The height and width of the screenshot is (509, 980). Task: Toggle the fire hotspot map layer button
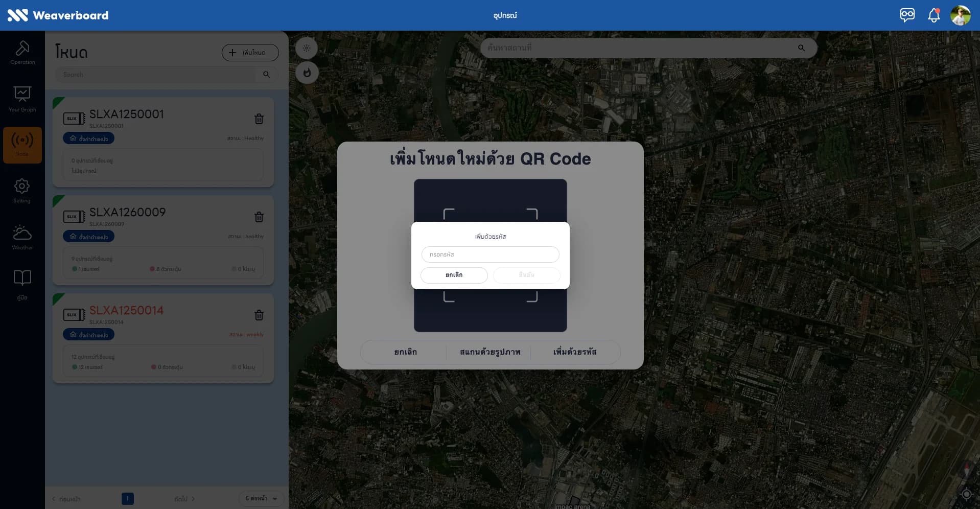tap(307, 73)
